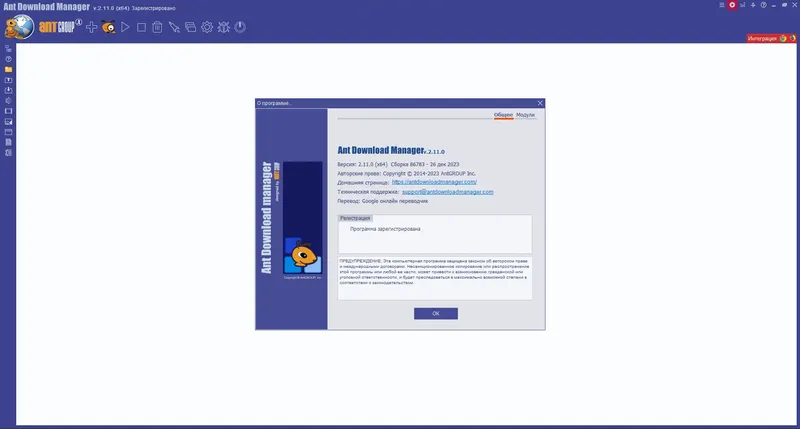
Task: Click the AntGROUP logo in toolbar
Action: coord(60,26)
